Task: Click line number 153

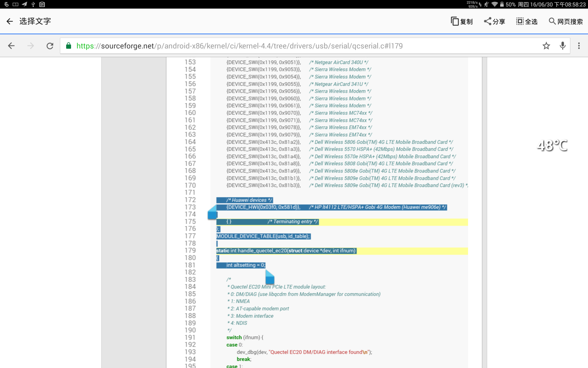Action: pos(190,62)
